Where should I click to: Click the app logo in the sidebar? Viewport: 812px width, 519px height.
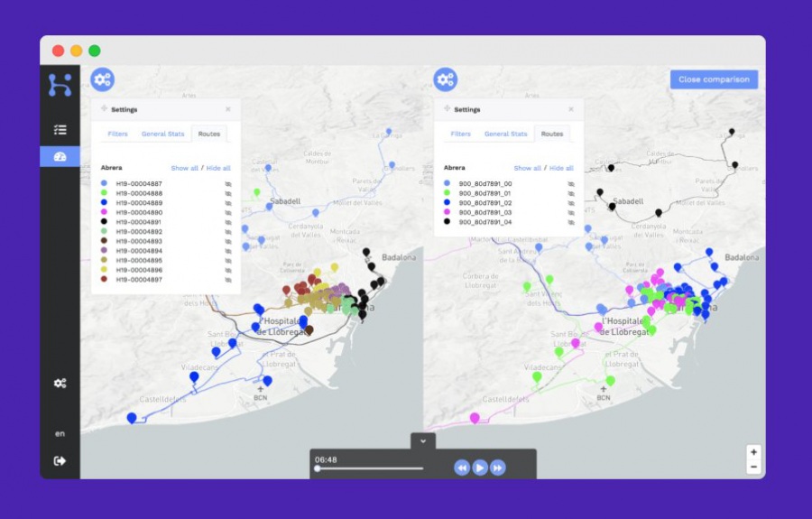click(60, 86)
